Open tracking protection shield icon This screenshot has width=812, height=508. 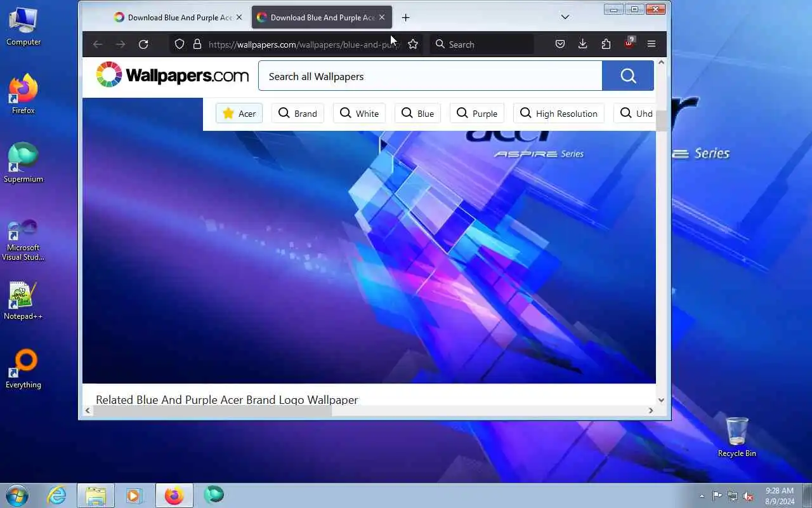180,44
